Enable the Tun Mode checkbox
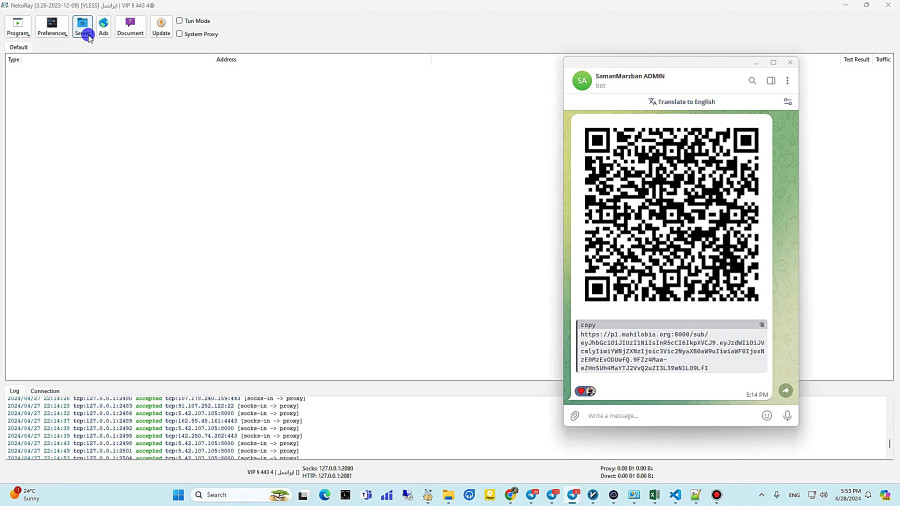Image resolution: width=900 pixels, height=506 pixels. tap(180, 21)
